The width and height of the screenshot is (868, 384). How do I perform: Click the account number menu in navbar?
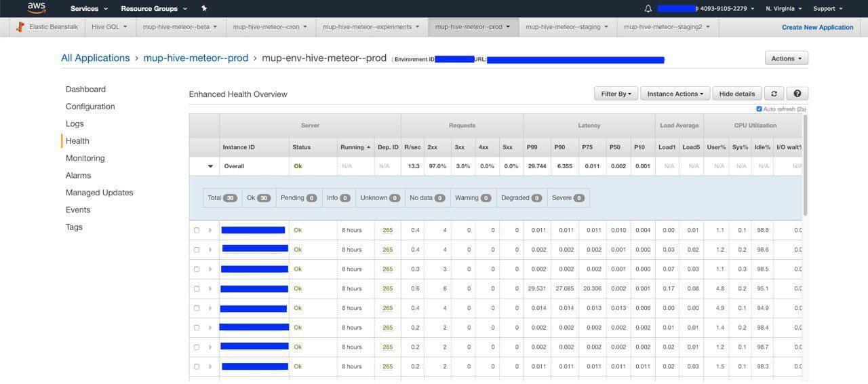(707, 9)
